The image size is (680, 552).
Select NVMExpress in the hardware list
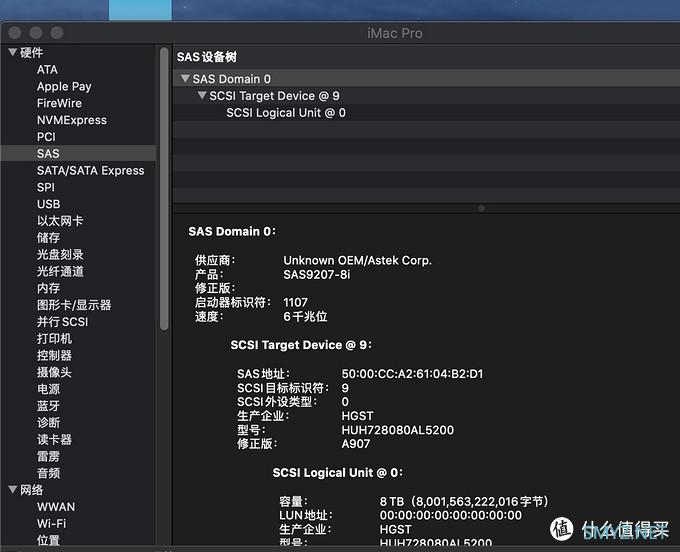[72, 120]
